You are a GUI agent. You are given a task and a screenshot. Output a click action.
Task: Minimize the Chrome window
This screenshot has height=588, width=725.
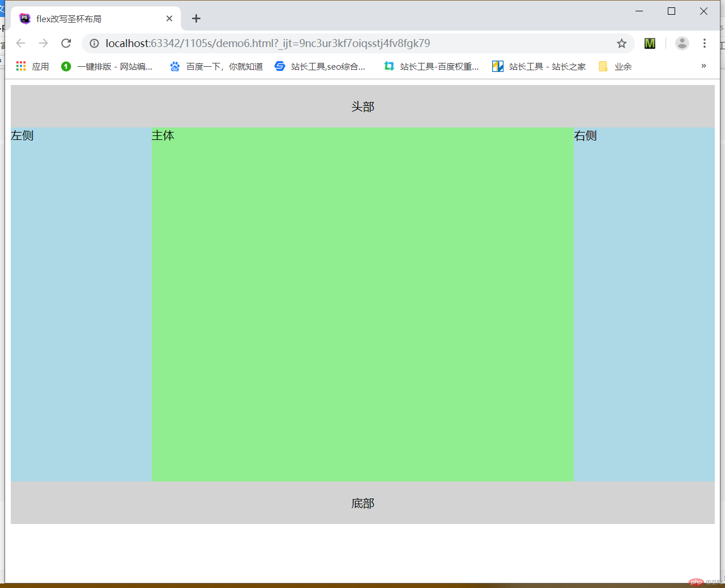pos(639,11)
